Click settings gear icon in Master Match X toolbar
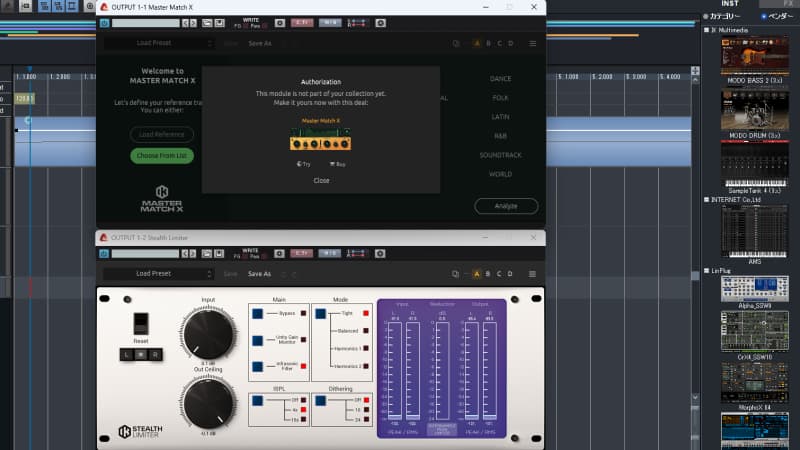Screen dimensions: 800x450 [381, 23]
